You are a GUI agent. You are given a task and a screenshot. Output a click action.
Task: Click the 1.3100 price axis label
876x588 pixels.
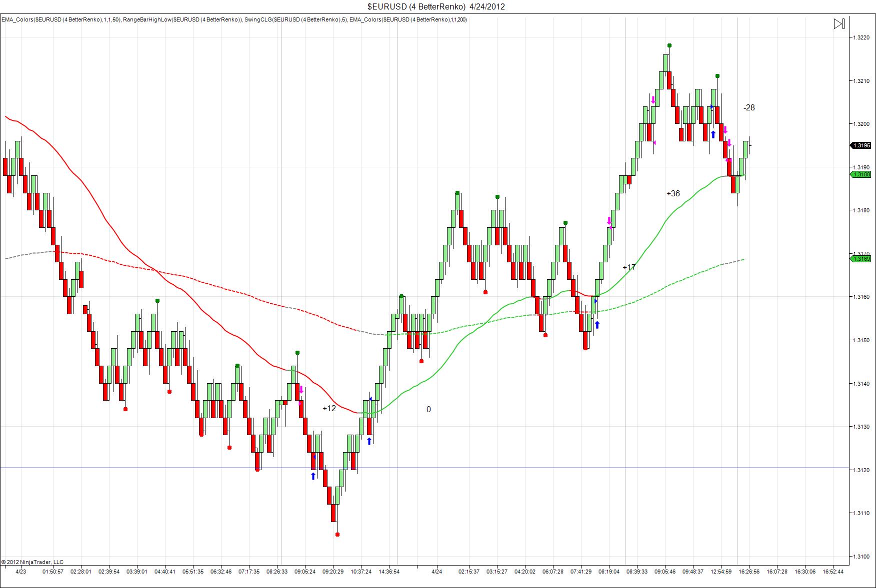pyautogui.click(x=861, y=557)
